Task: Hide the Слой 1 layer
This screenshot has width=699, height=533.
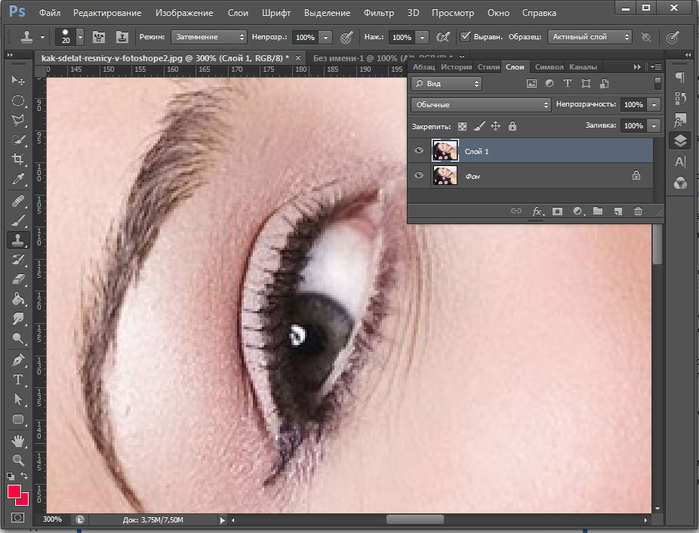Action: click(x=418, y=151)
